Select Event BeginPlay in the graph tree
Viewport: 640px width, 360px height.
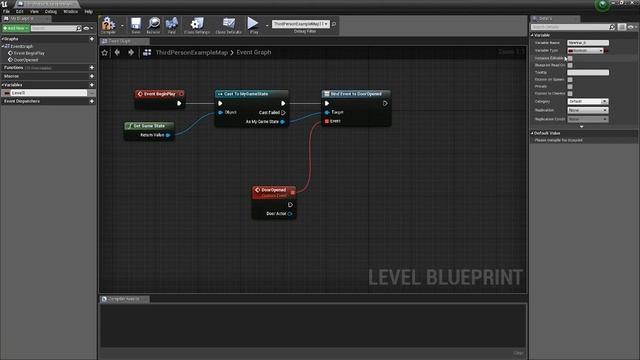(x=29, y=53)
